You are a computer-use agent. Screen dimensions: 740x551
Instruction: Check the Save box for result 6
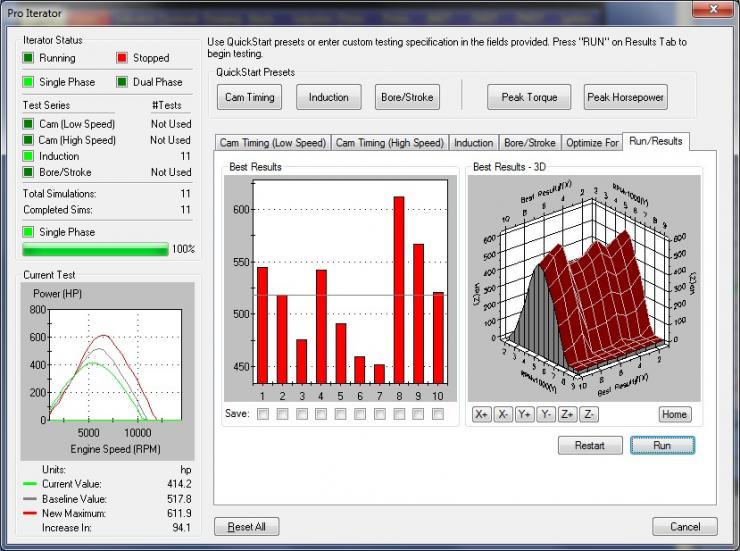pos(360,414)
